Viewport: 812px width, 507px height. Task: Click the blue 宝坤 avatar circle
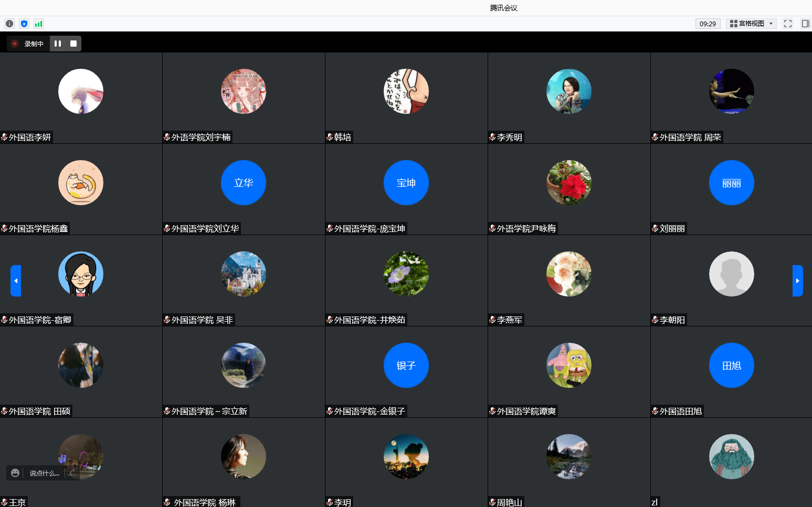point(406,183)
